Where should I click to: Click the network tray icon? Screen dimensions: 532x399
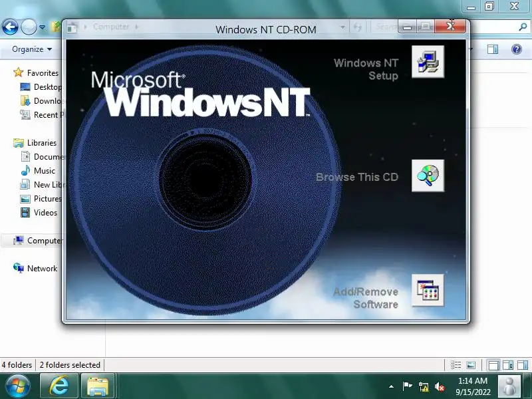click(424, 386)
